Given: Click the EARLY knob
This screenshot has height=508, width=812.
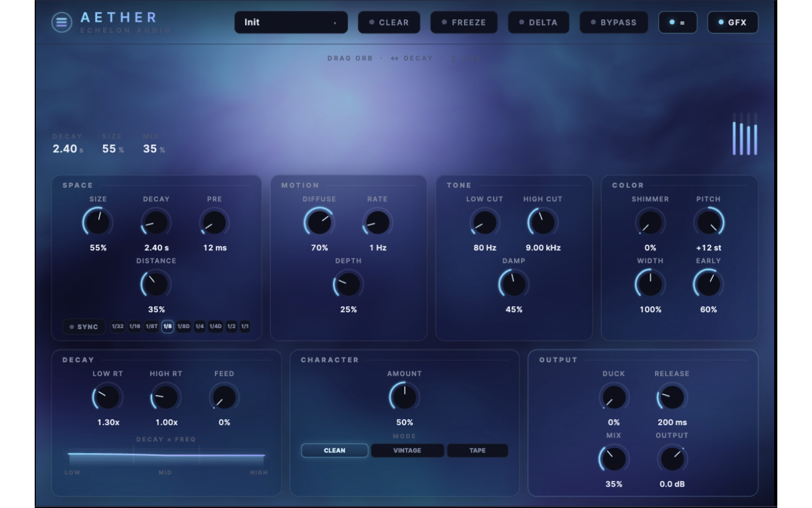Looking at the screenshot, I should 708,284.
